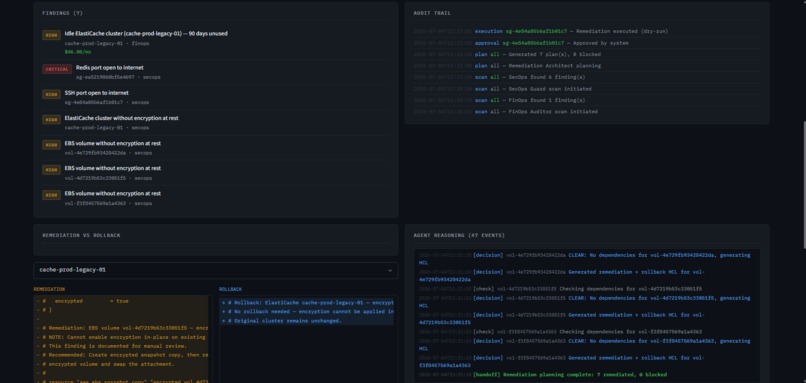Click the REMEDIATION code column label
806x383 pixels.
(49, 289)
